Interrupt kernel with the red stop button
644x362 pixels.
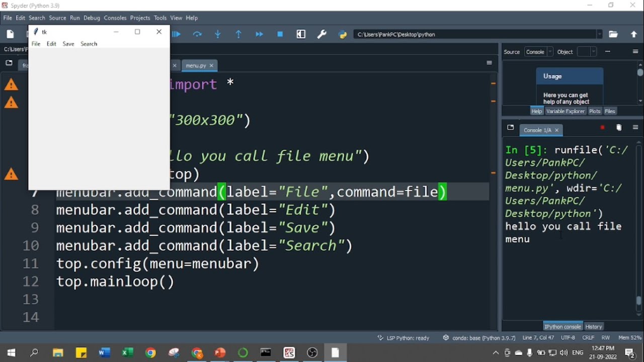point(602,128)
